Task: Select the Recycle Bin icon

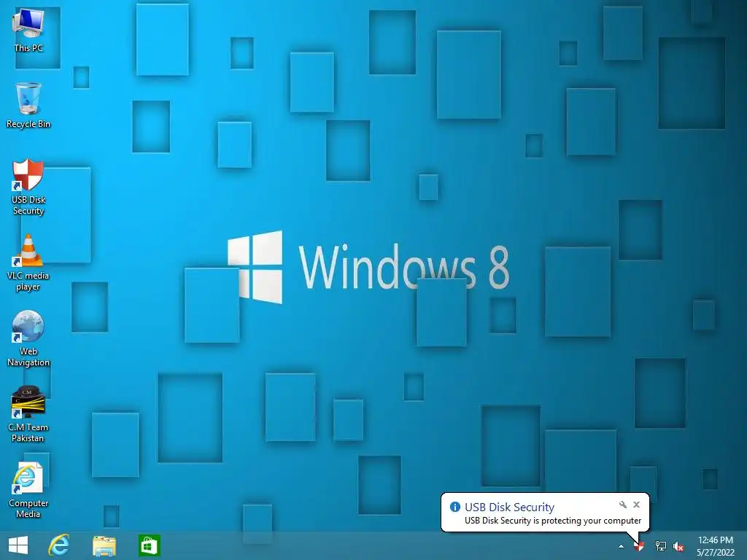Action: click(x=28, y=105)
